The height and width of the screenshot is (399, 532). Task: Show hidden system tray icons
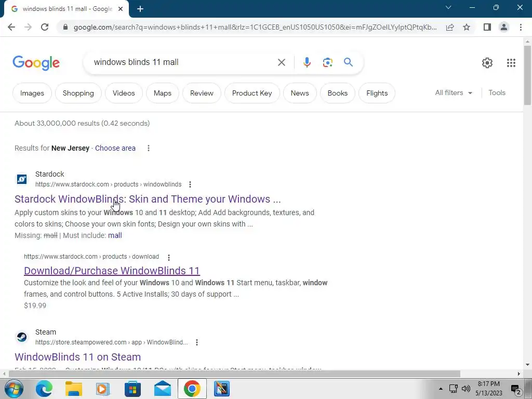coord(441,389)
